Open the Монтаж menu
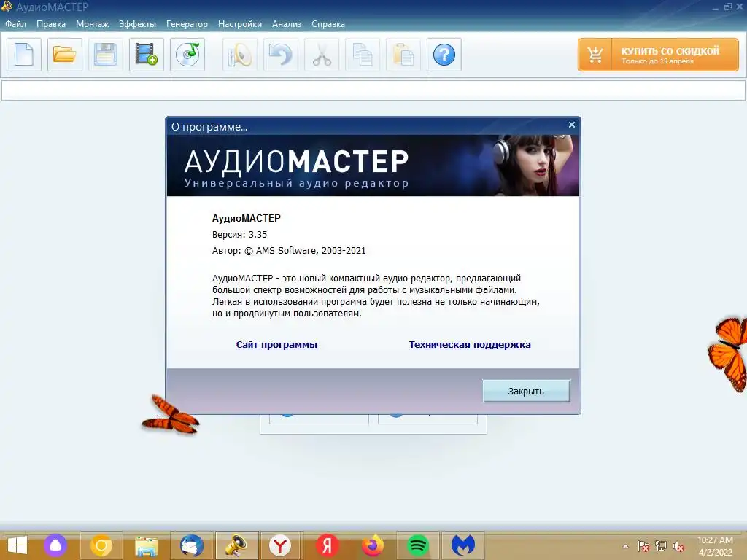The width and height of the screenshot is (747, 560). pyautogui.click(x=93, y=24)
